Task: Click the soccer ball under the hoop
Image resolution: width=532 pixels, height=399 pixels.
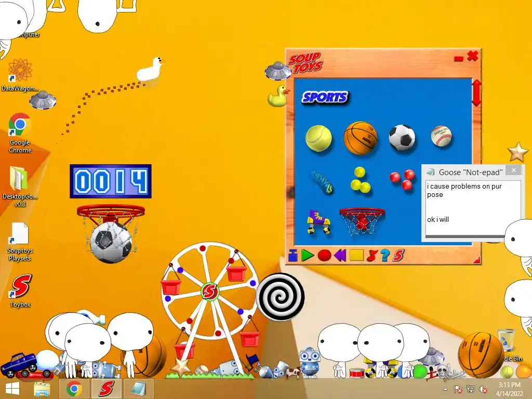Action: pos(111,242)
